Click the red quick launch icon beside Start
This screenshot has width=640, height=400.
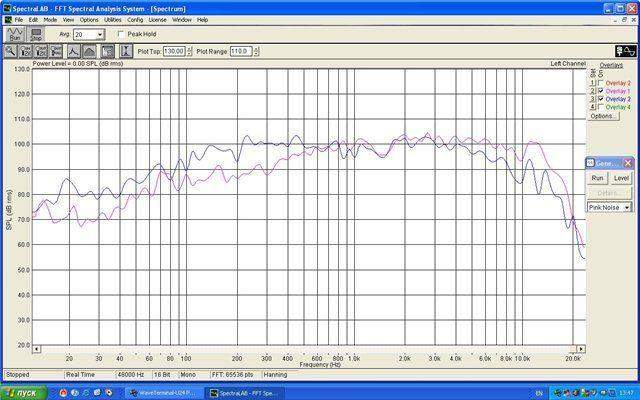[x=63, y=393]
